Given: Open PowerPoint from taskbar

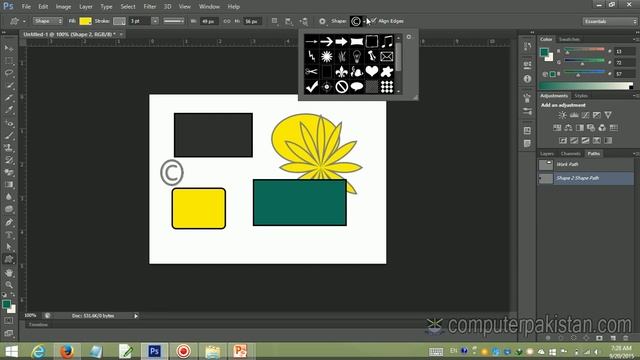Looking at the screenshot, I should [240, 351].
